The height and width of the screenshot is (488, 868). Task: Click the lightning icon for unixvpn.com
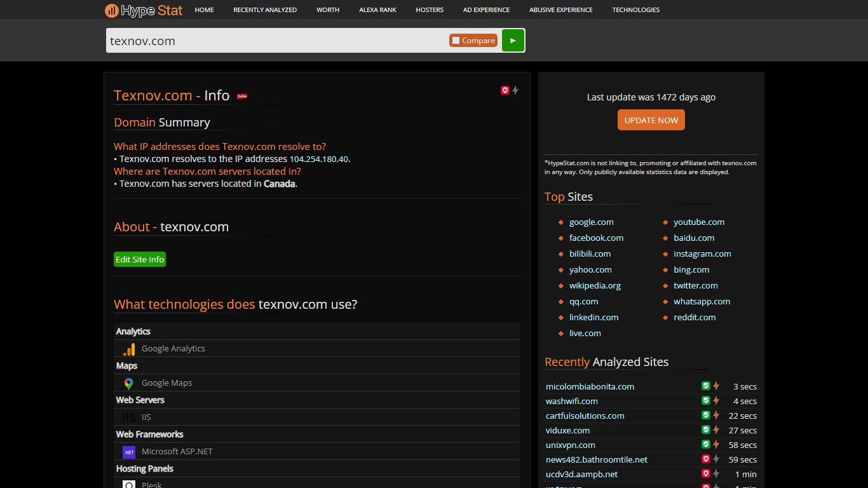(716, 444)
